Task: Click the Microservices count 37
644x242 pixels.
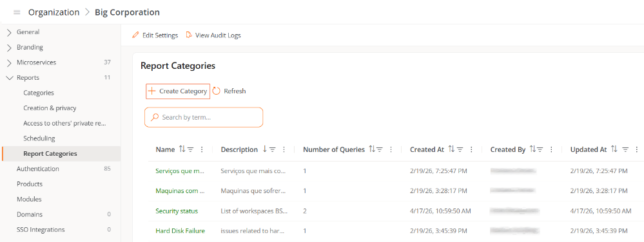Action: pos(107,62)
